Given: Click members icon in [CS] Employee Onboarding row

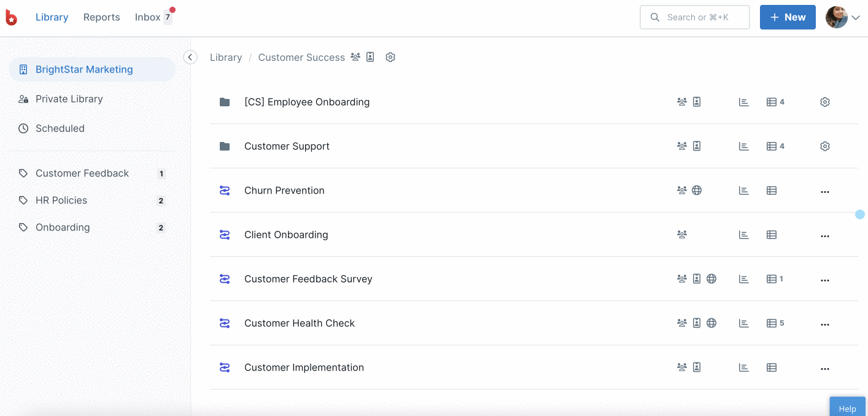Looking at the screenshot, I should (682, 102).
